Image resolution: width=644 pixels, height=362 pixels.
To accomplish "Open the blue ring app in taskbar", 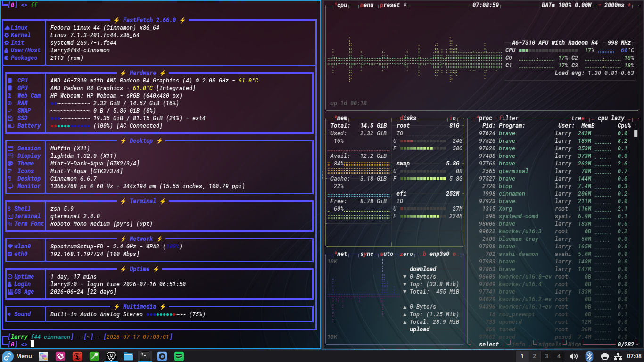I will [162, 356].
